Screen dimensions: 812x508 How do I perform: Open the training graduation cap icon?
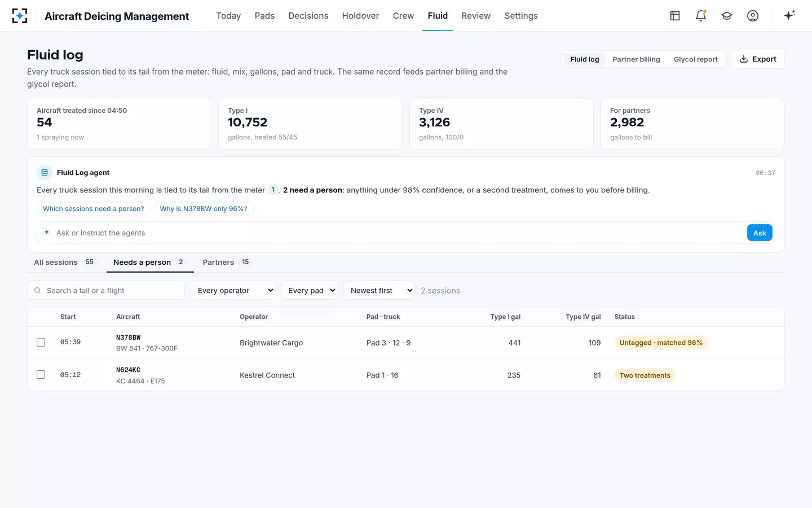(x=727, y=16)
